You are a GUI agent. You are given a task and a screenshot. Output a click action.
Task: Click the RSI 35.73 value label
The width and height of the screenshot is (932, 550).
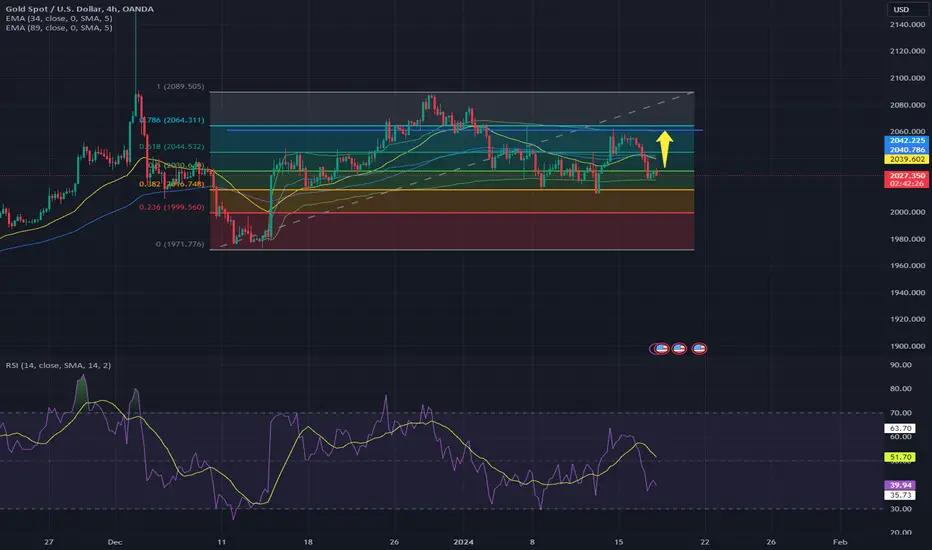(900, 495)
